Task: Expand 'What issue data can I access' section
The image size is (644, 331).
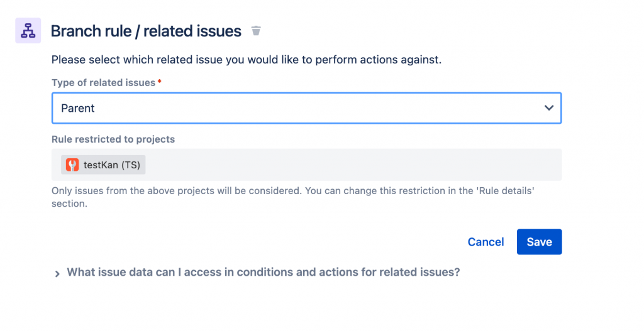Action: click(x=264, y=273)
